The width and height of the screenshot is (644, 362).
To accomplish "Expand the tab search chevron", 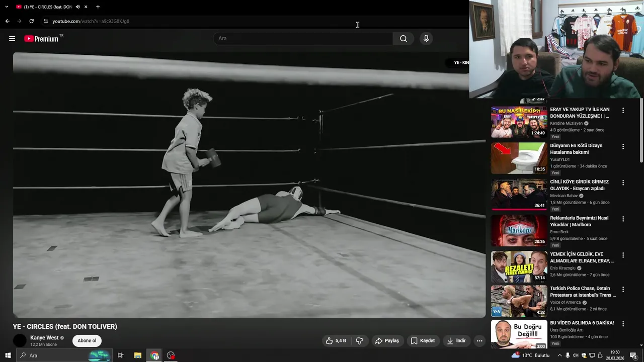I will coord(7,7).
